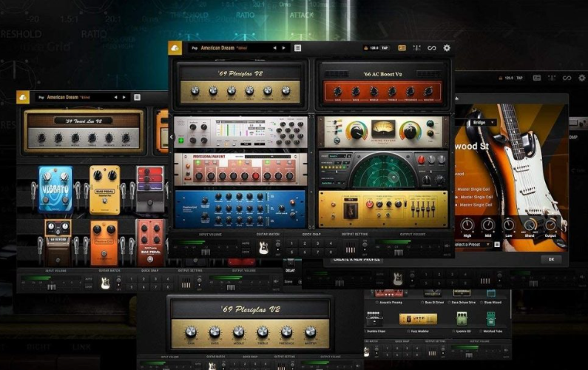Open ToneCloud icon in the left window
The width and height of the screenshot is (588, 370).
[23, 97]
